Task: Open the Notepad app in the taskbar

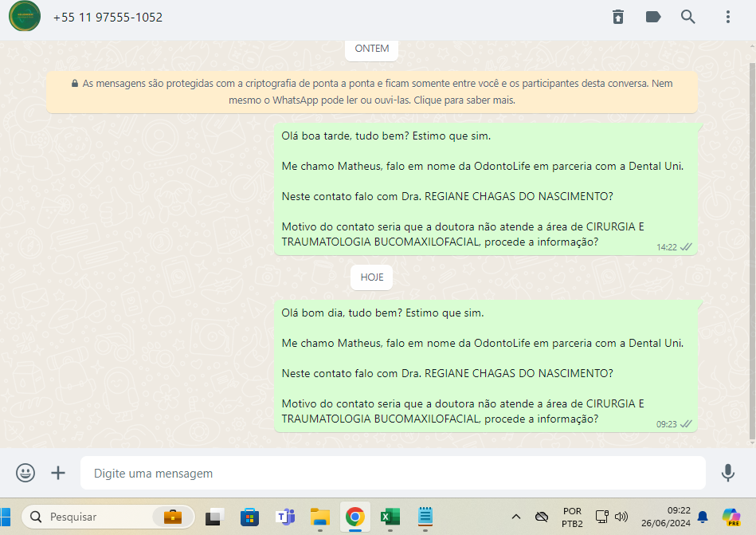Action: [x=425, y=517]
